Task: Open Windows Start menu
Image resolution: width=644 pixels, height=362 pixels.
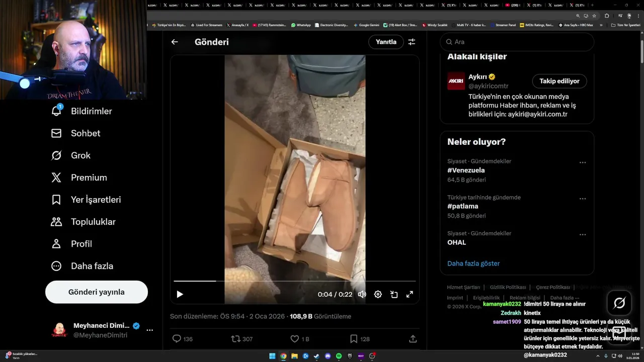Action: point(272,356)
